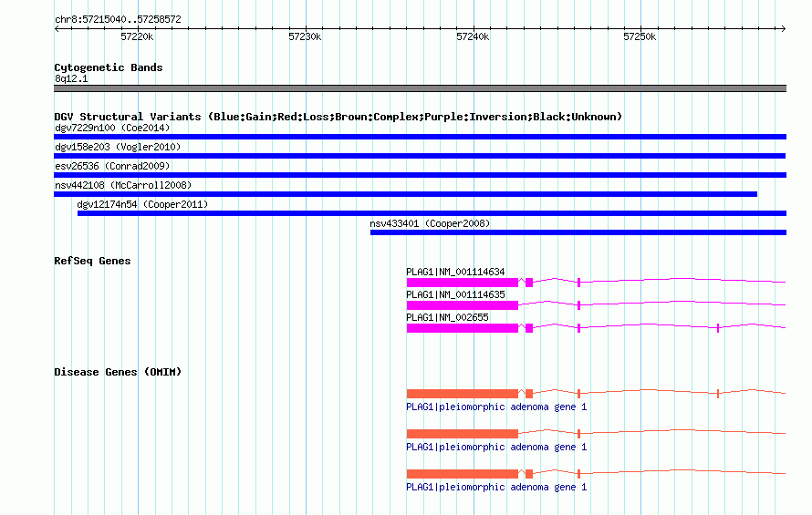
Task: Select the third orange OMIM PLAG1 exon block
Action: click(463, 474)
